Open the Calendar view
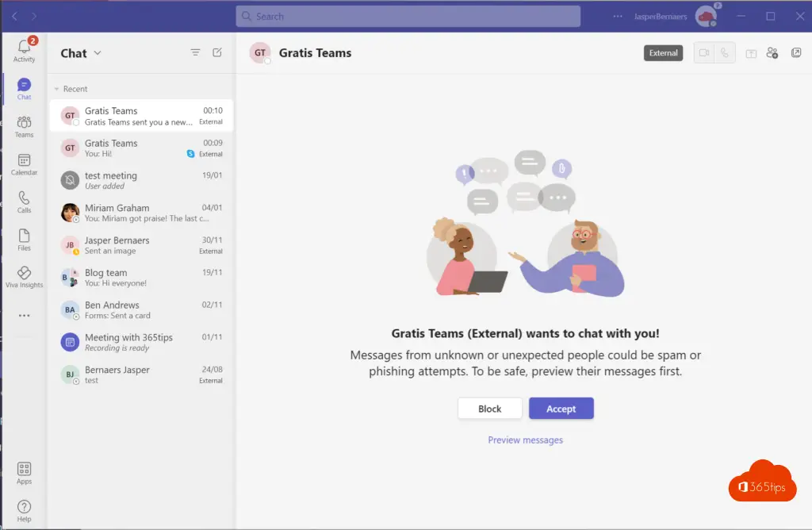This screenshot has height=530, width=812. pyautogui.click(x=24, y=164)
